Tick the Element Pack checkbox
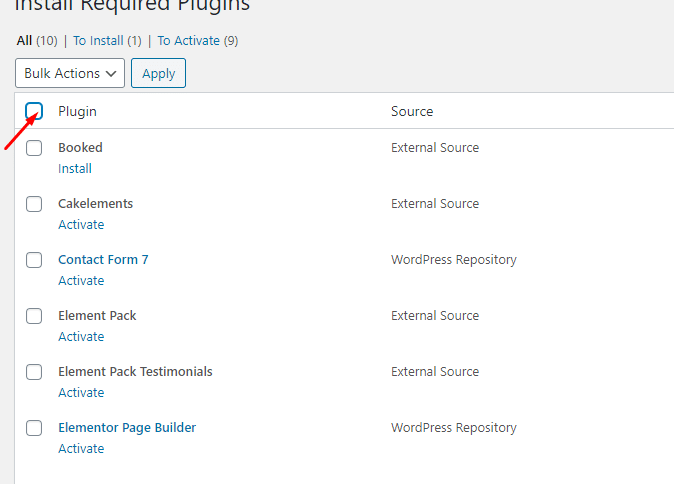The height and width of the screenshot is (484, 674). pos(34,316)
